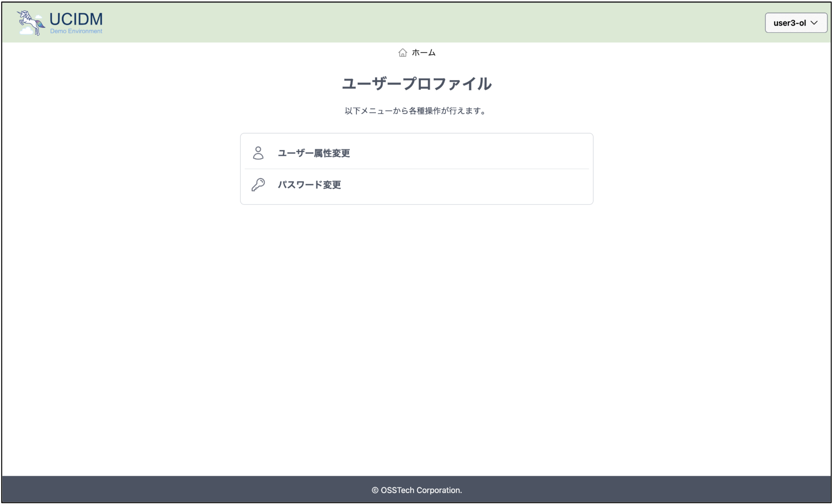Screen dimensions: 833x504
Task: Click the Demo Environment subtitle text
Action: point(76,31)
